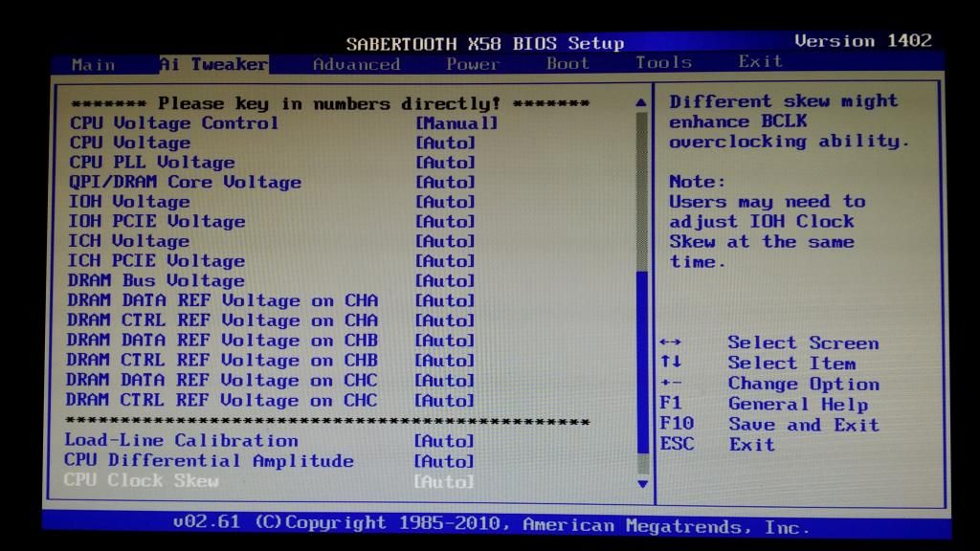Click the settings list scrollbar thumb
The image size is (980, 551).
(x=642, y=363)
